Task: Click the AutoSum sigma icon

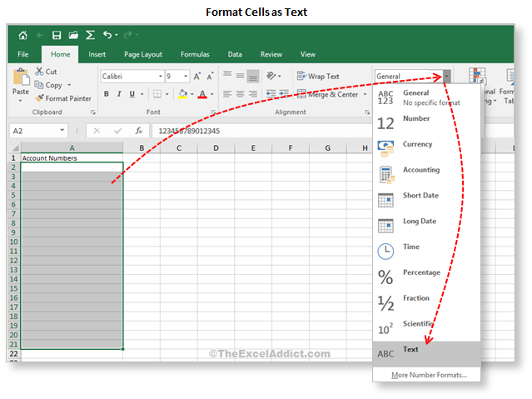Action: coord(90,35)
